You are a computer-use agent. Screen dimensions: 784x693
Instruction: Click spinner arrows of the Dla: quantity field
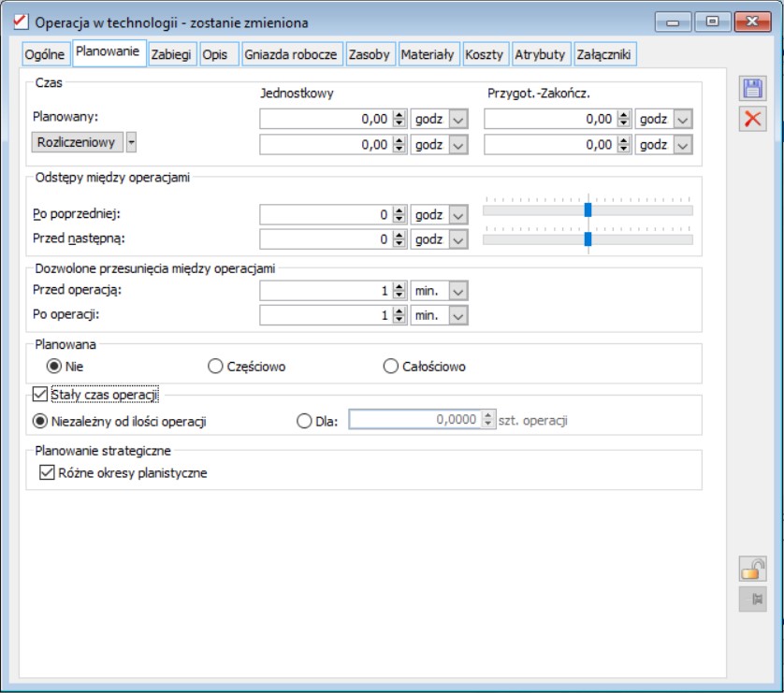click(488, 420)
